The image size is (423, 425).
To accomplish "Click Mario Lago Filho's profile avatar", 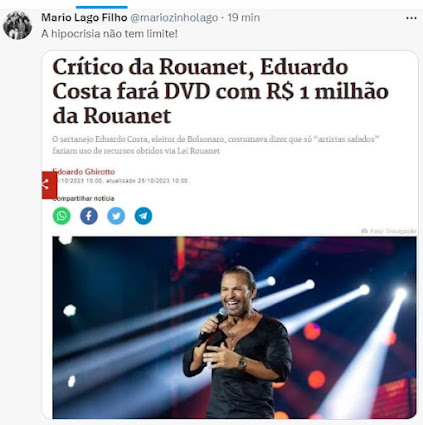I will click(17, 25).
